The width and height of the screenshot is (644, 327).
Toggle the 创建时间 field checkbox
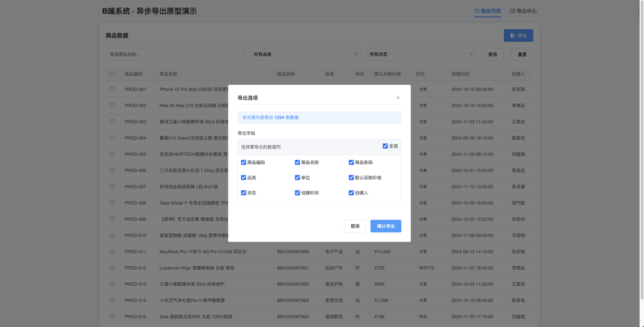pyautogui.click(x=298, y=193)
